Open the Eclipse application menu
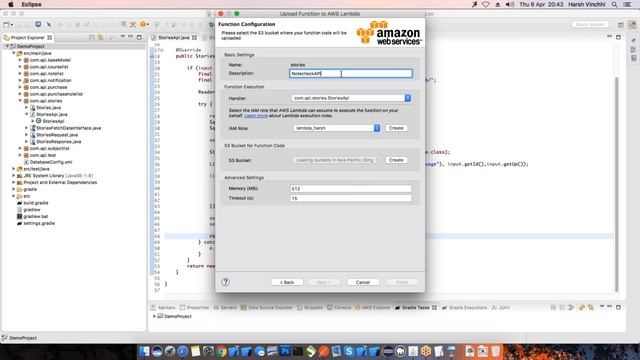The width and height of the screenshot is (640, 360). coord(31,4)
